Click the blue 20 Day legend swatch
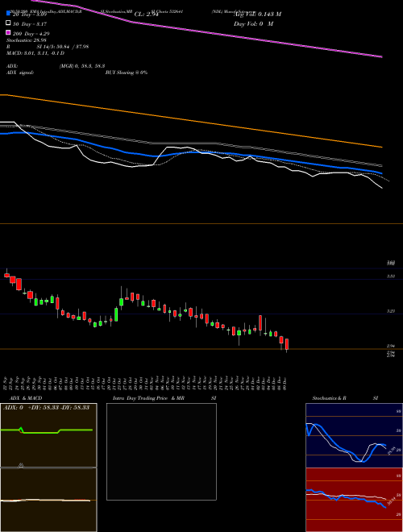The image size is (403, 532). click(8, 14)
